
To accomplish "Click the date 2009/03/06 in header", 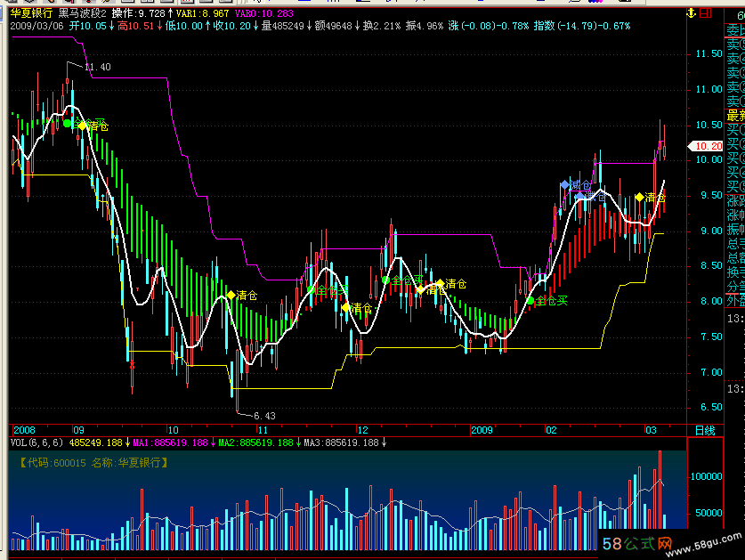I will (x=36, y=26).
